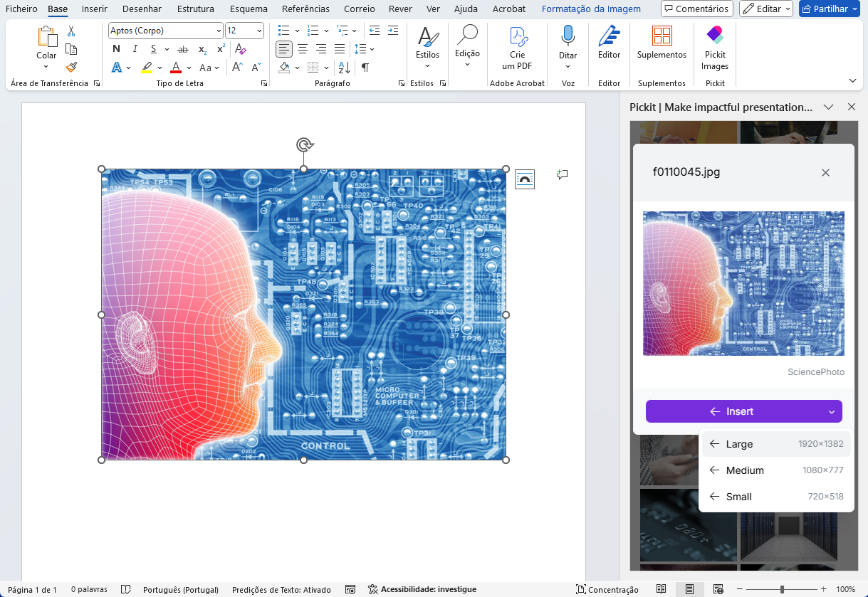Expand the font size dropdown
Viewport: 868px width, 597px height.
[x=258, y=31]
